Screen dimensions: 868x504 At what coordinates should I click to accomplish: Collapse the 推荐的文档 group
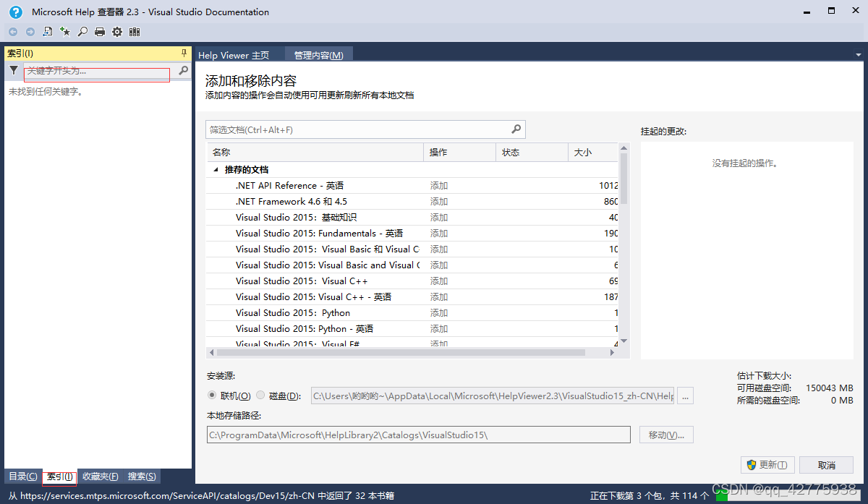click(216, 170)
